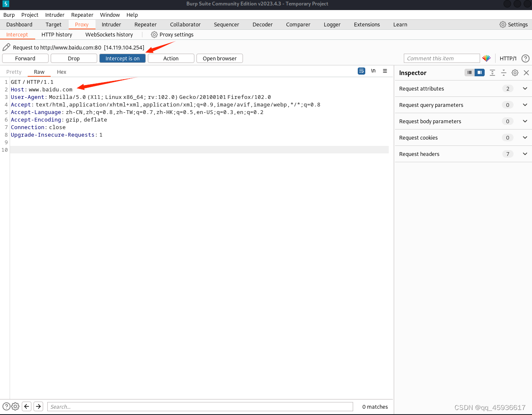Open the HTTP history sub-tab
The image size is (532, 415).
57,35
